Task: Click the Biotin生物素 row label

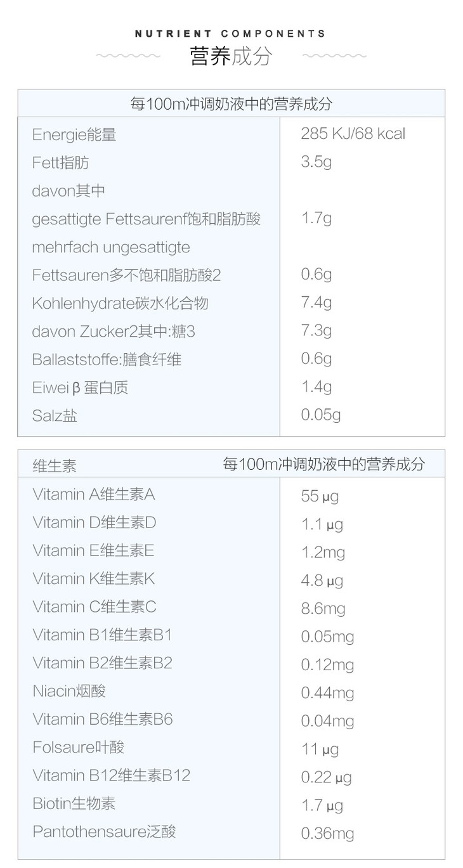Action: pos(74,803)
